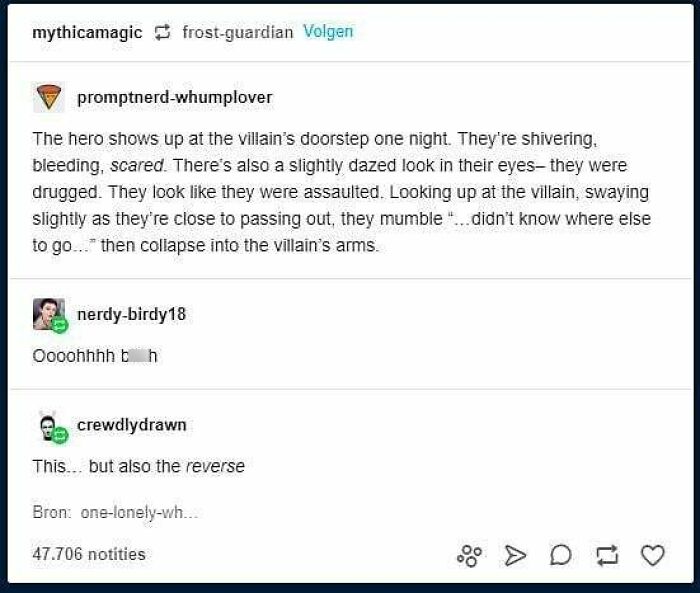Image resolution: width=700 pixels, height=593 pixels.
Task: Open the promptnerd-whumplover username
Action: 175,97
